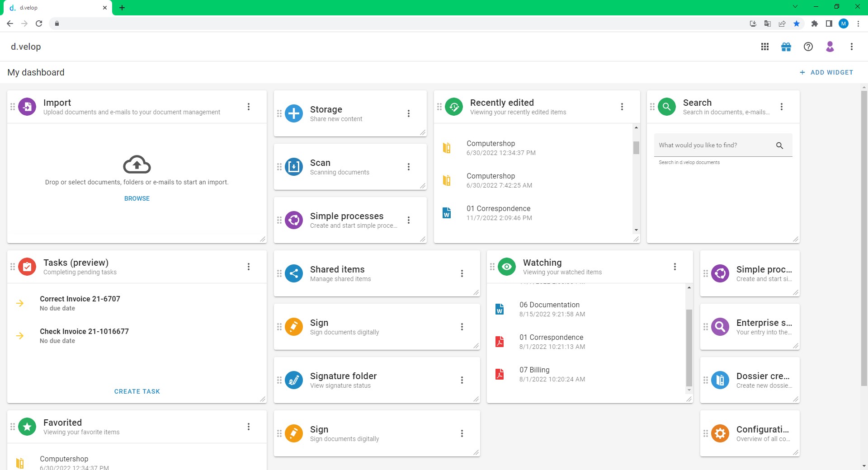
Task: Open Search widget three-dot menu
Action: pos(782,107)
